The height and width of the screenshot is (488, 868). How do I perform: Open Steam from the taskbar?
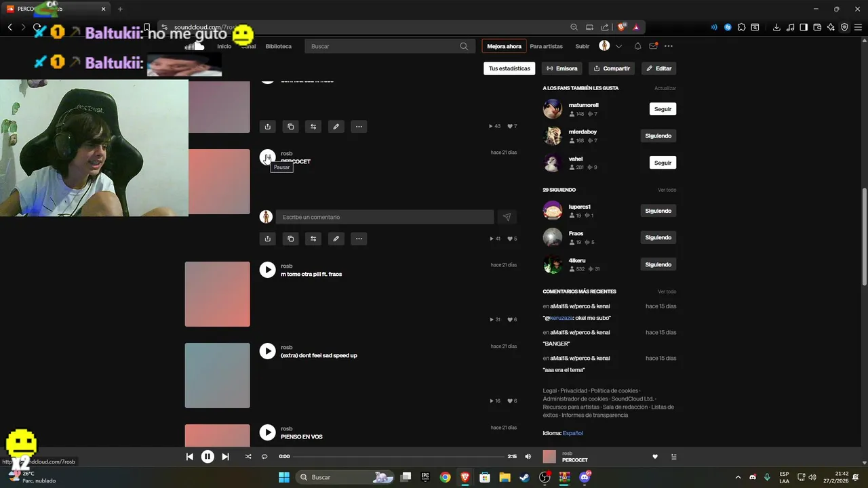[524, 477]
